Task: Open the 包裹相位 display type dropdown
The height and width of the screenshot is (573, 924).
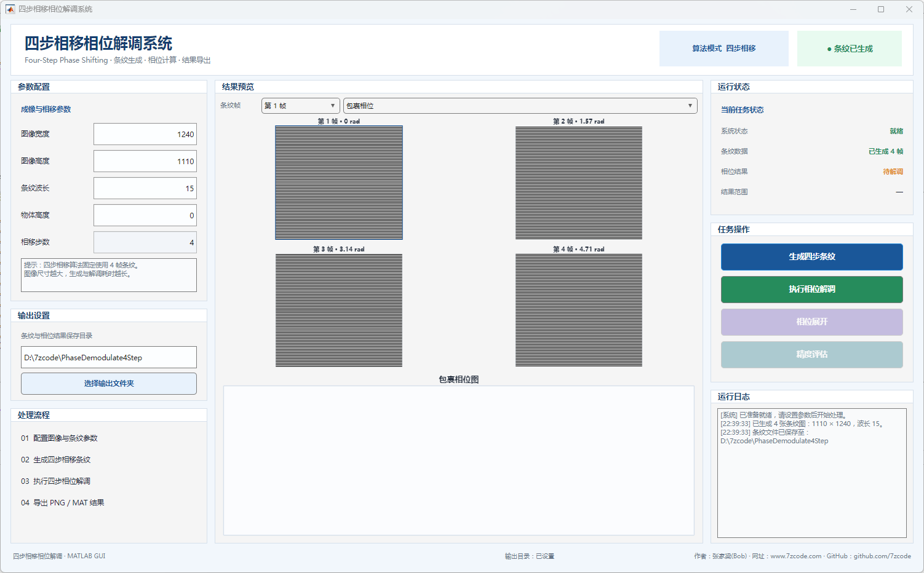Action: pos(520,106)
